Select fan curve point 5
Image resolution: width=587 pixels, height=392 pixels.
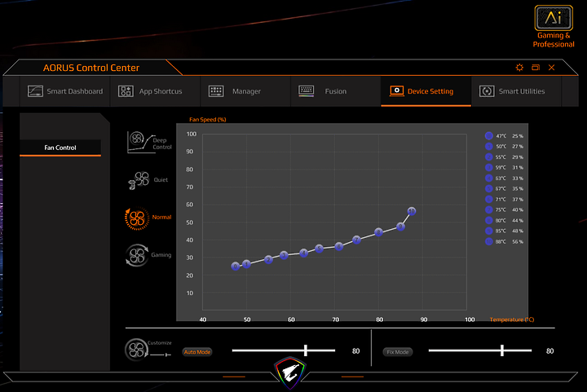click(x=319, y=249)
